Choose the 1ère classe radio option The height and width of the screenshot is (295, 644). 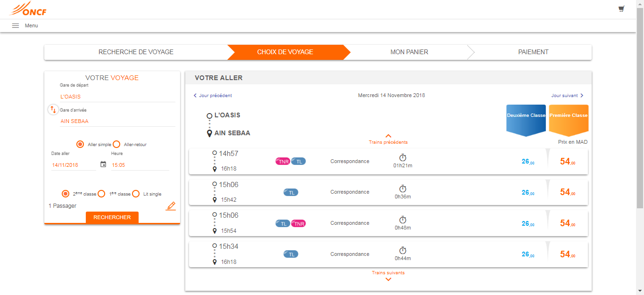(x=101, y=194)
